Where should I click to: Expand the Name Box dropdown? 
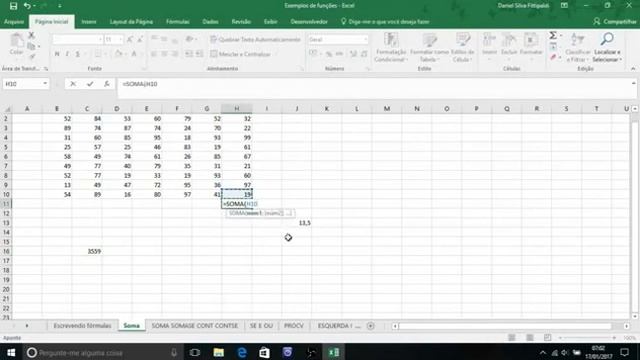click(x=45, y=84)
